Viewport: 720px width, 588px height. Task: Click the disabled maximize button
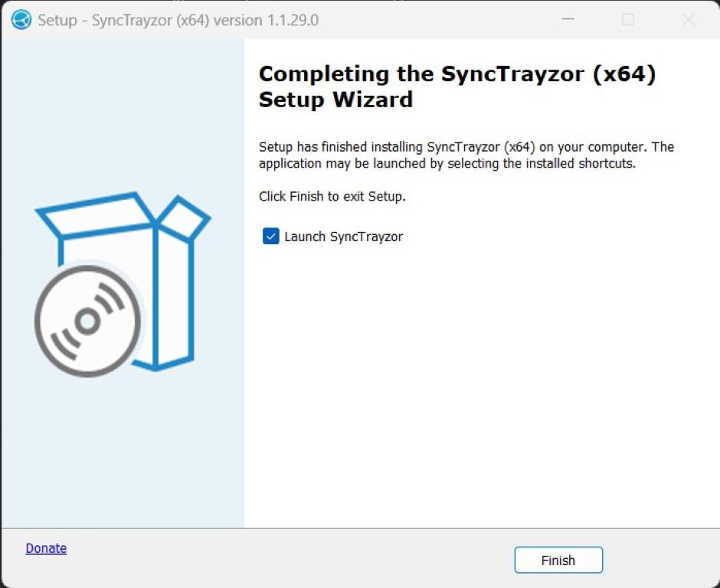click(628, 20)
